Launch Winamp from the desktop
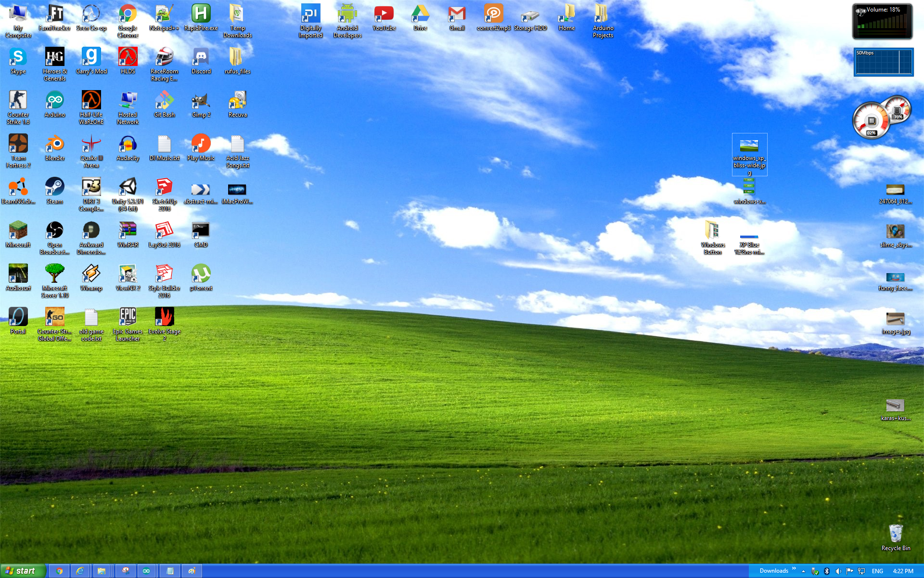 [x=91, y=274]
